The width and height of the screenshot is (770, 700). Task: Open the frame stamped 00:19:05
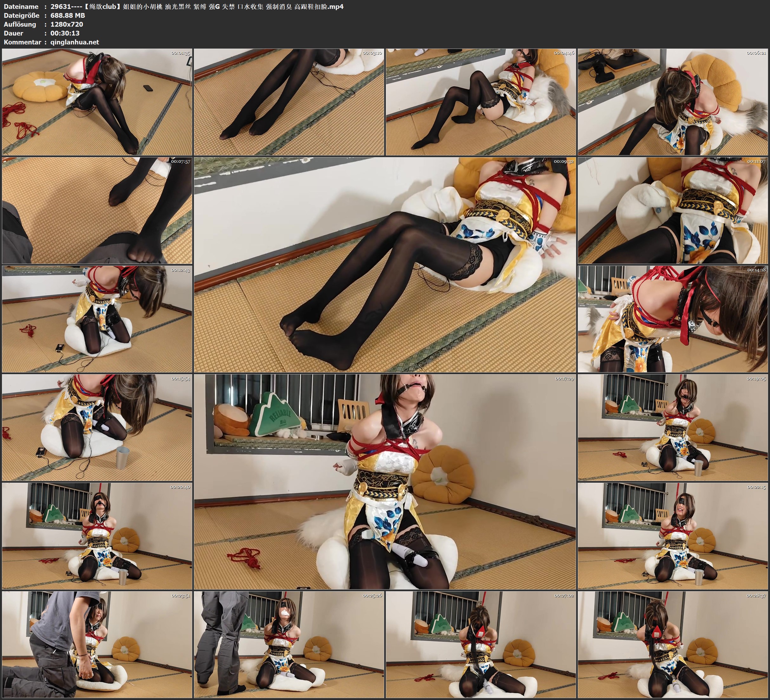[x=673, y=427]
